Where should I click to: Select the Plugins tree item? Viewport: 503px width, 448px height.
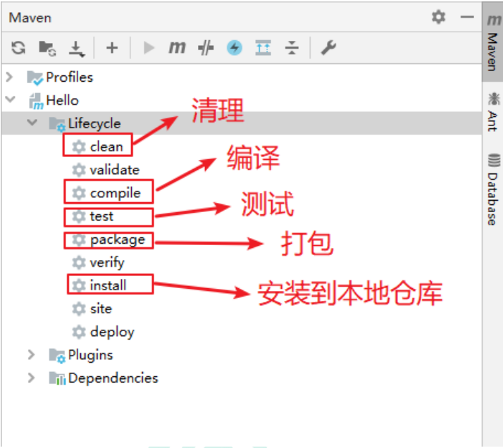(90, 355)
